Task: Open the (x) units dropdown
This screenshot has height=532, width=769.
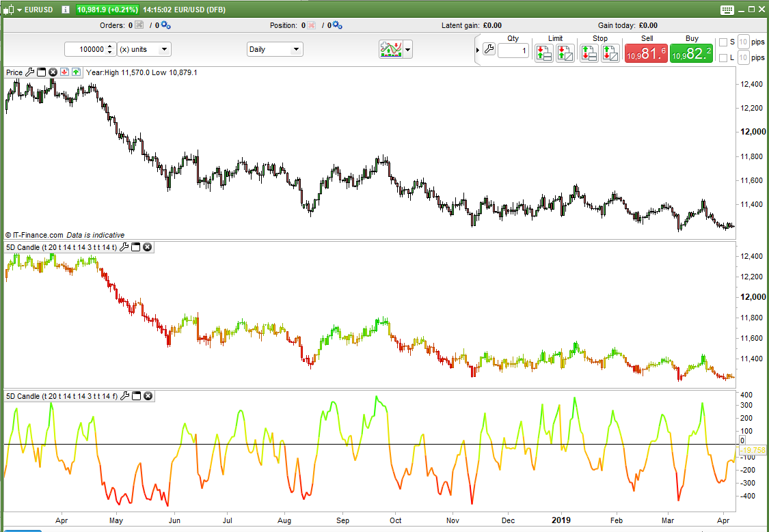Action: pos(144,49)
